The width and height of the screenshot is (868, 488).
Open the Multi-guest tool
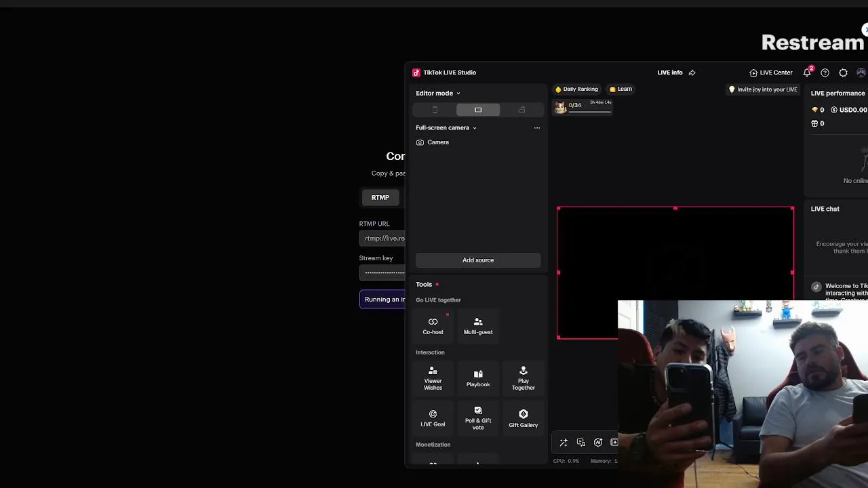coord(478,326)
